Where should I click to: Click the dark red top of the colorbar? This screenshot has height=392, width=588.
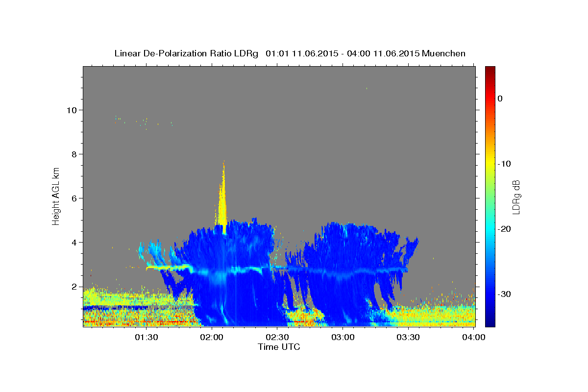click(x=490, y=71)
